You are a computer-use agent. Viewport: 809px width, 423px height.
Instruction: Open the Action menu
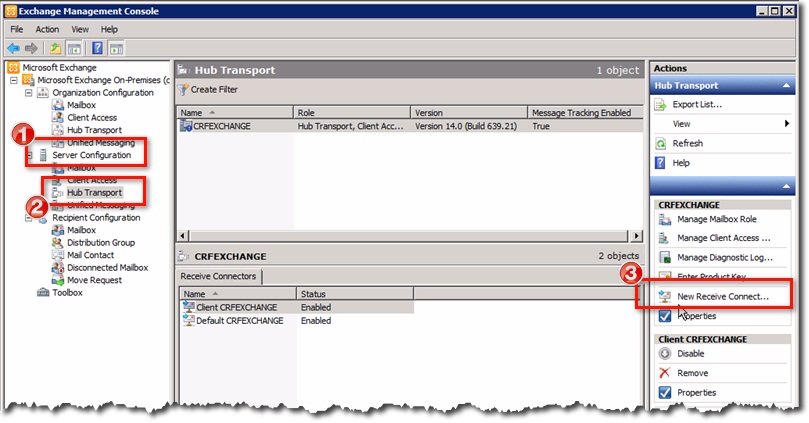pyautogui.click(x=47, y=29)
